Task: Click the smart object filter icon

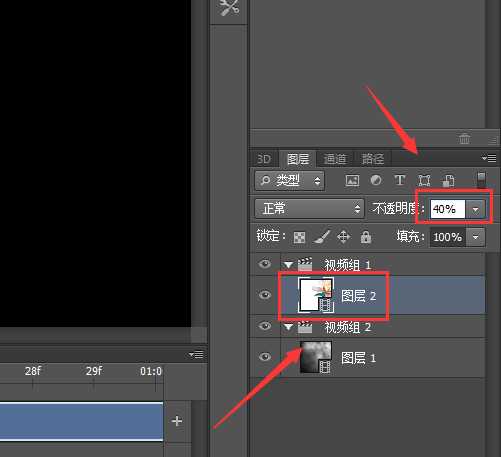Action: point(448,181)
